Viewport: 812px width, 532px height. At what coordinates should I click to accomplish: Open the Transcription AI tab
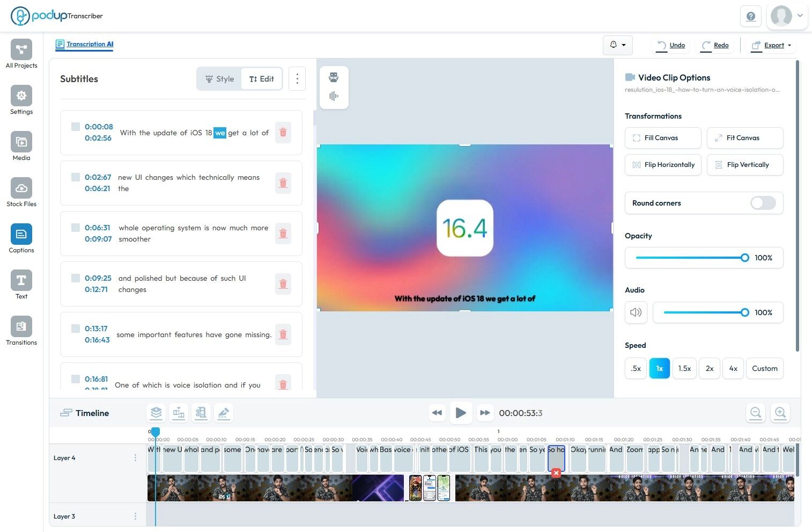pyautogui.click(x=85, y=45)
